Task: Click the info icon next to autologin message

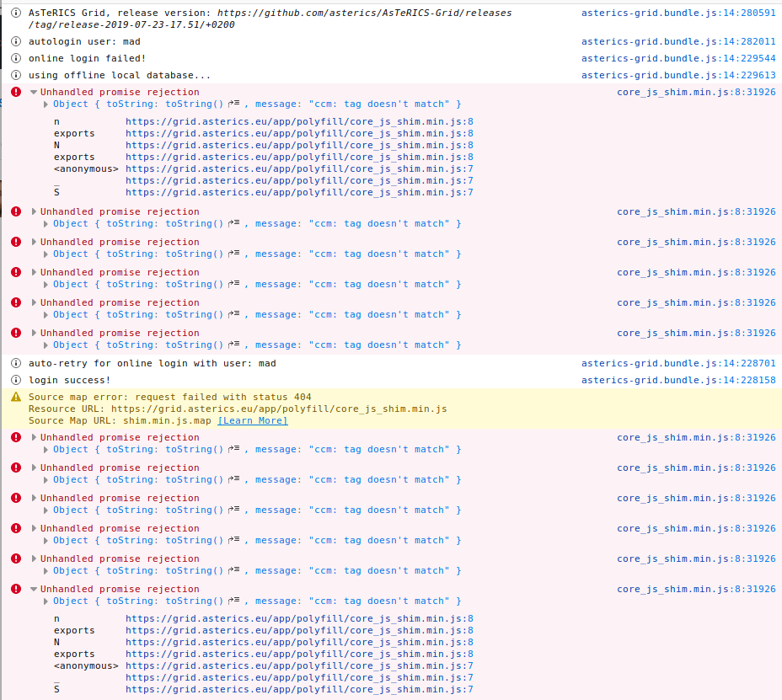Action: 15,41
